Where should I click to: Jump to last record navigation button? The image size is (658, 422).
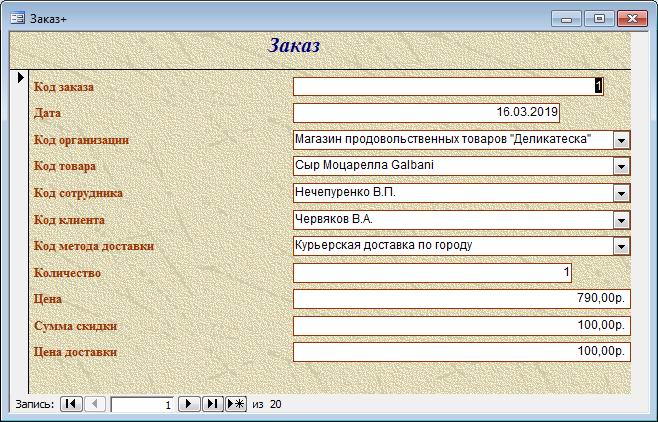(x=212, y=404)
